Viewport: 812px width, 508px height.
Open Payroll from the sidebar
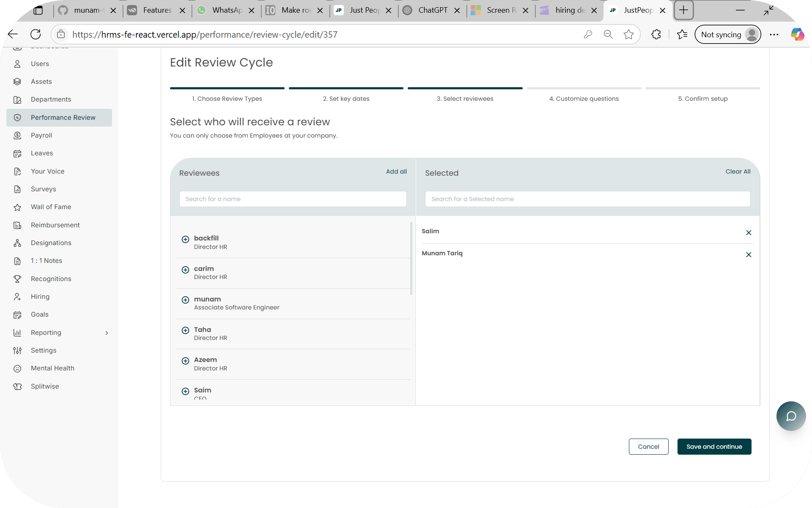(41, 135)
